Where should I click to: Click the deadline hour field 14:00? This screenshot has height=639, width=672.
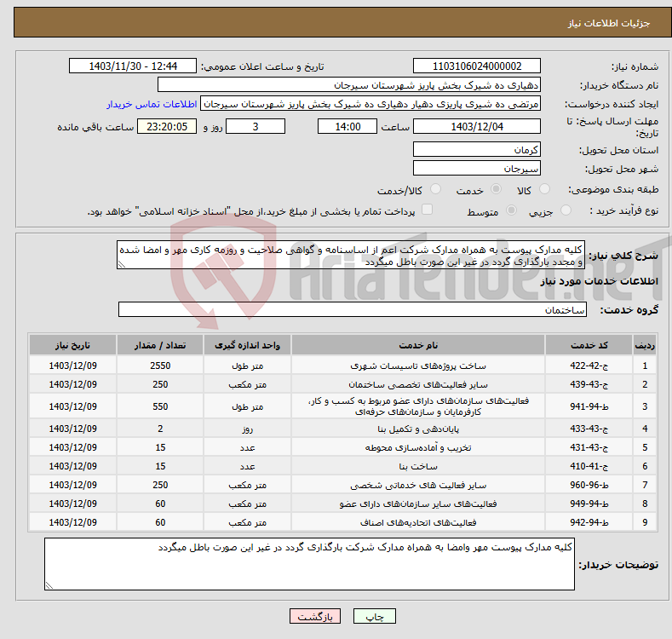[347, 126]
